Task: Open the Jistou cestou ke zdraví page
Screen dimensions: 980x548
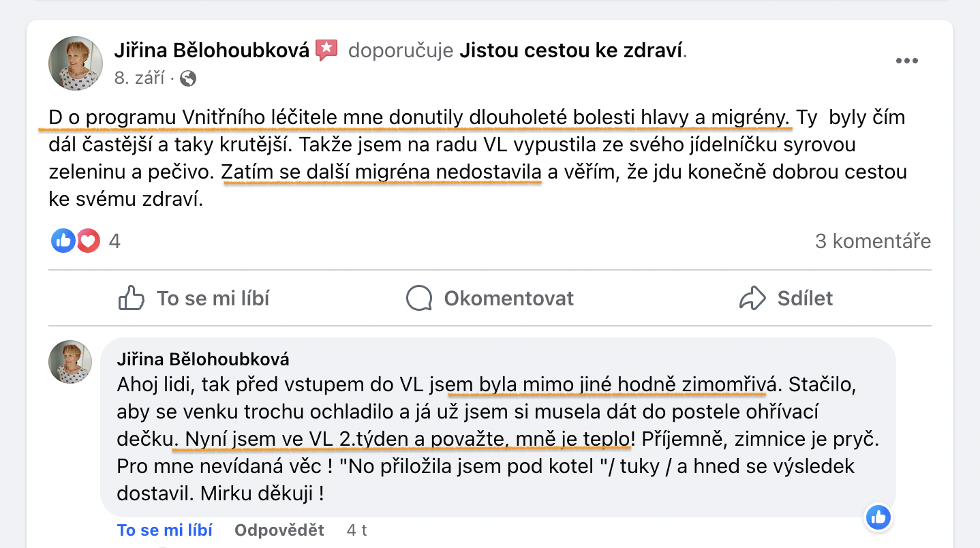Action: tap(571, 50)
